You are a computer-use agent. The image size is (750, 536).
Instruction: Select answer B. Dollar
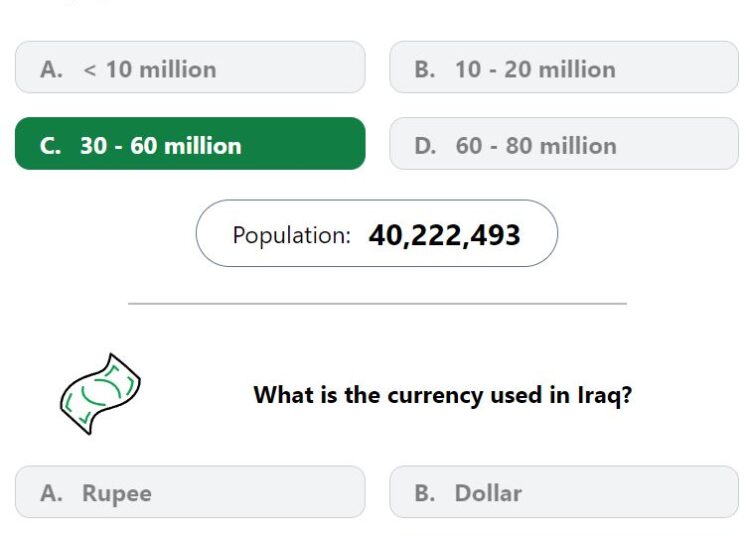564,492
